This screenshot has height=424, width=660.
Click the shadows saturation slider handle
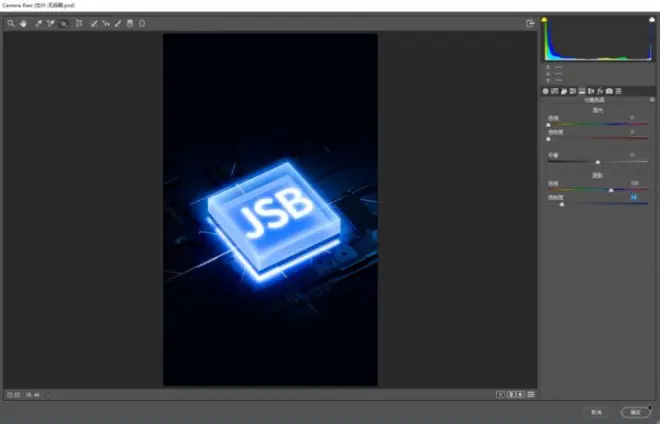[x=562, y=204]
